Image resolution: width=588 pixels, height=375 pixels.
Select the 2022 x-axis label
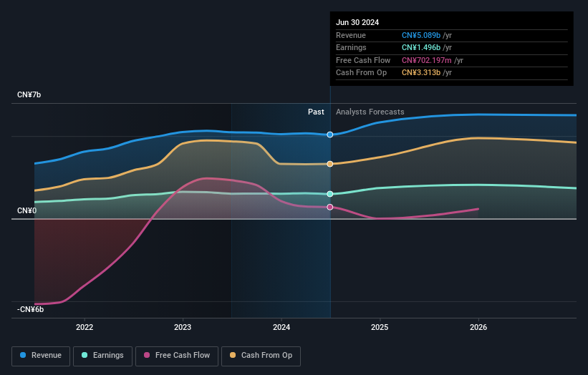click(x=85, y=327)
